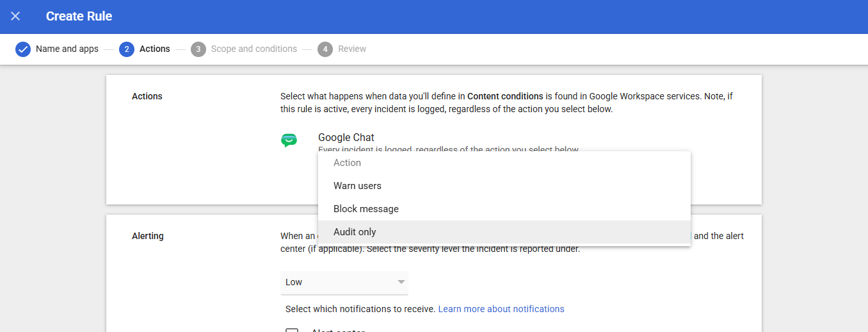Screen dimensions: 868x332
Task: Click the bold Content conditions text
Action: point(505,96)
